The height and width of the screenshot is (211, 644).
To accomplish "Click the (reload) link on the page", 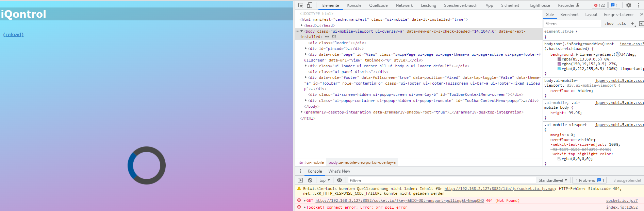I will (13, 34).
